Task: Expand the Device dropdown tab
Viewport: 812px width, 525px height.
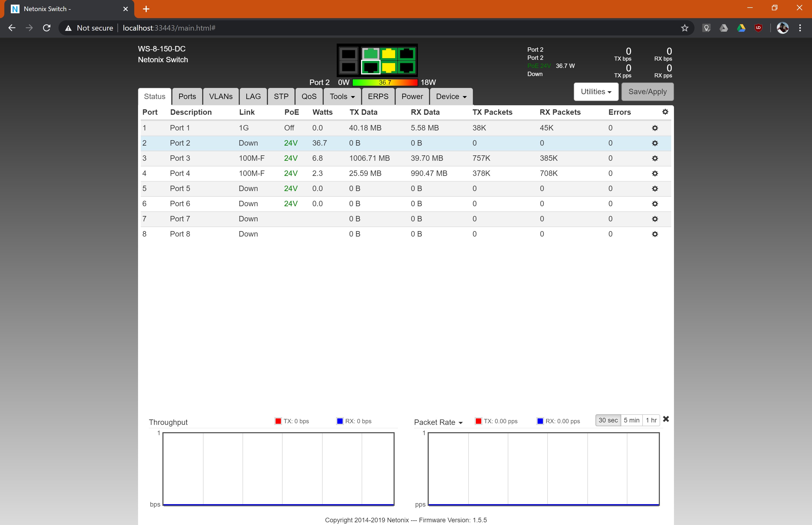Action: coord(451,97)
